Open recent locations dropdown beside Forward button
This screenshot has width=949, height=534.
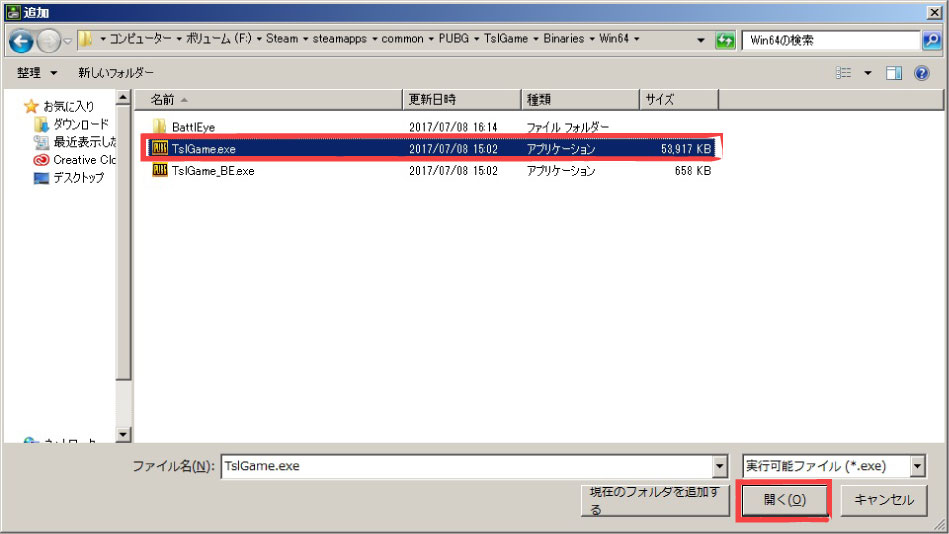(68, 41)
